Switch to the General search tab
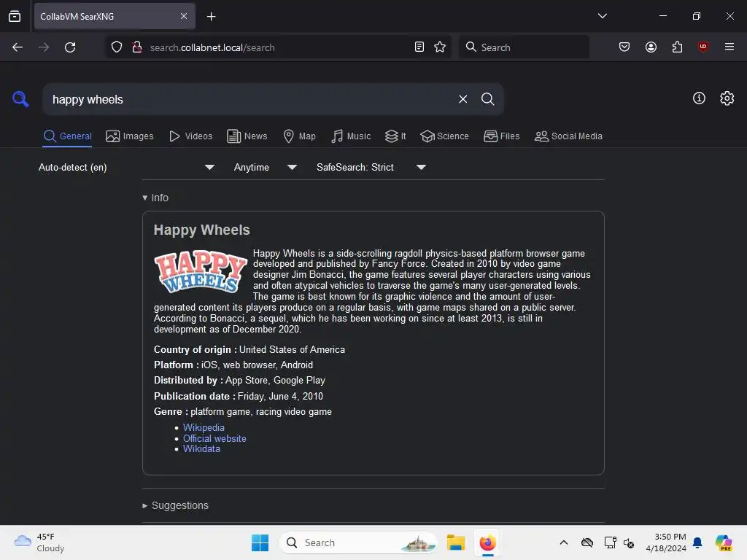 [x=67, y=136]
